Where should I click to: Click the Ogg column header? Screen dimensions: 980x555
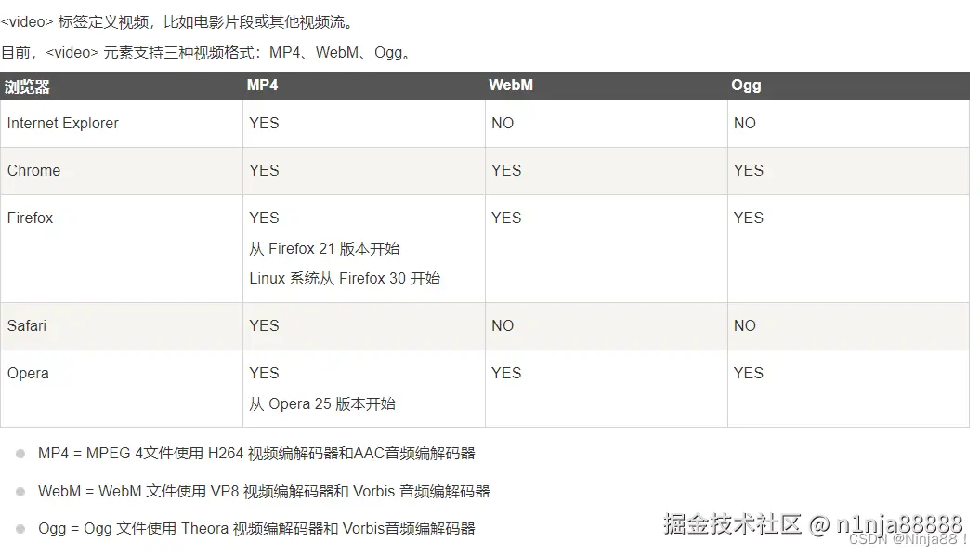click(746, 86)
